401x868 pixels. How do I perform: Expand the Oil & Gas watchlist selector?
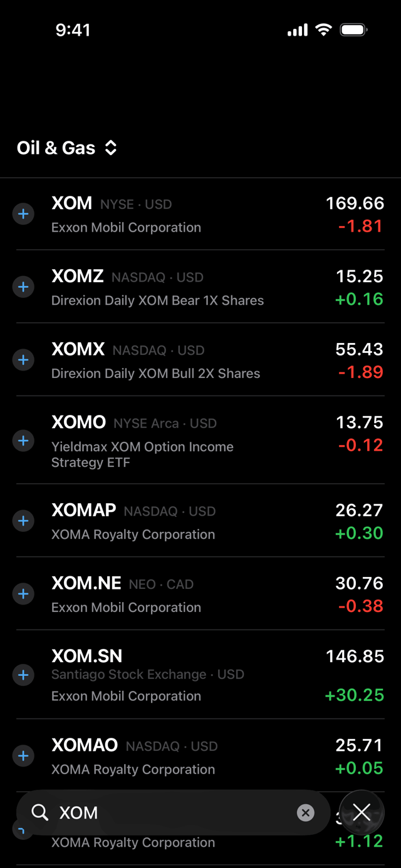(67, 148)
